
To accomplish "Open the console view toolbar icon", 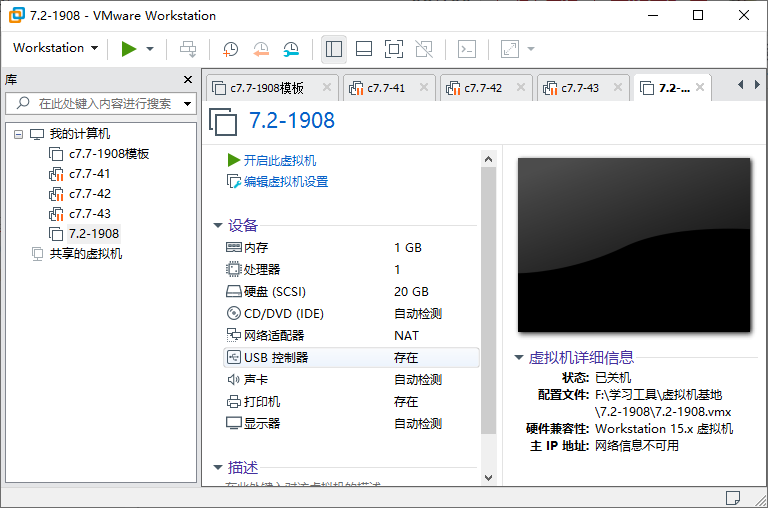I will point(467,48).
